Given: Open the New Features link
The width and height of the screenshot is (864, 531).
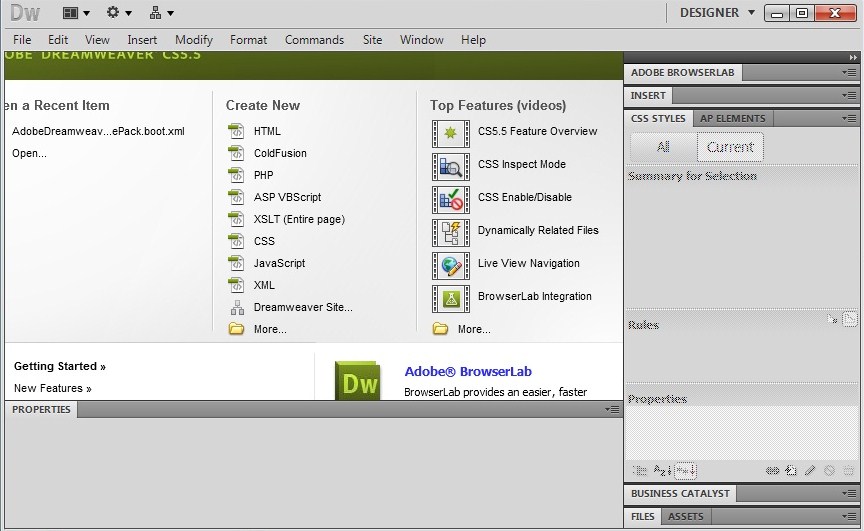Looking at the screenshot, I should tap(53, 388).
